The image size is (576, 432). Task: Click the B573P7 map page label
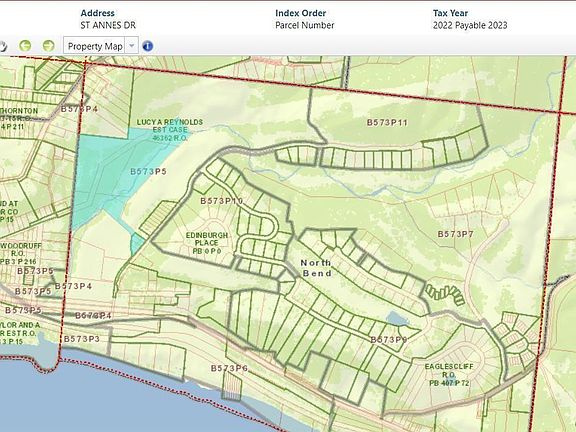456,234
